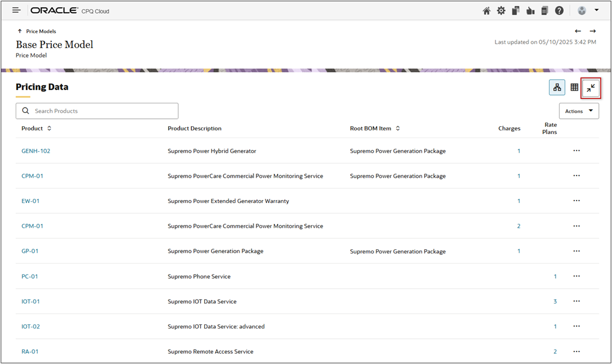The width and height of the screenshot is (612, 364).
Task: Sort by Root BOM Item column
Action: click(398, 129)
